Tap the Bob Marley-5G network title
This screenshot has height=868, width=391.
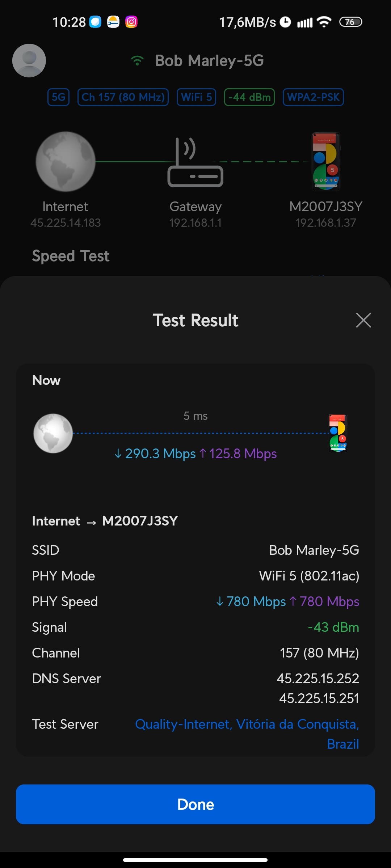point(209,60)
